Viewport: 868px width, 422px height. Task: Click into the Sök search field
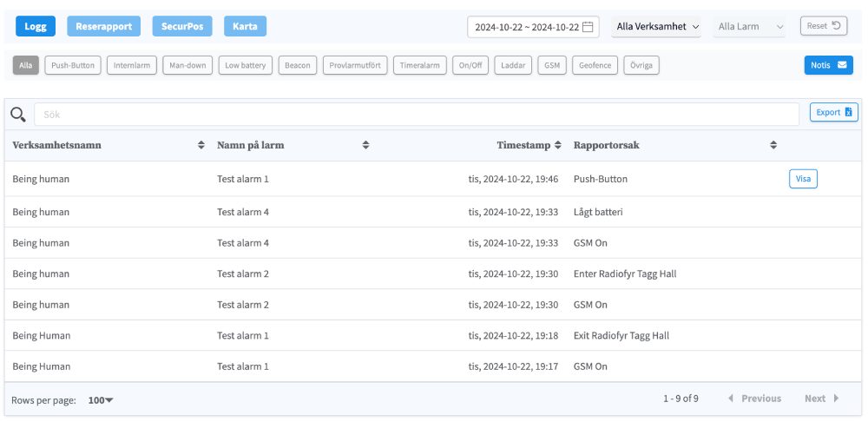click(417, 114)
